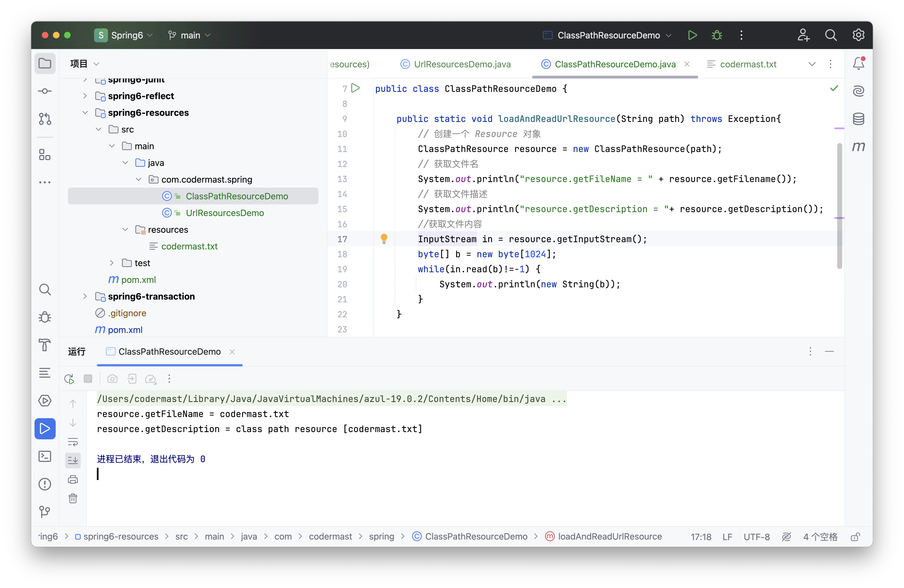Open the Notifications bell panel

pyautogui.click(x=858, y=63)
